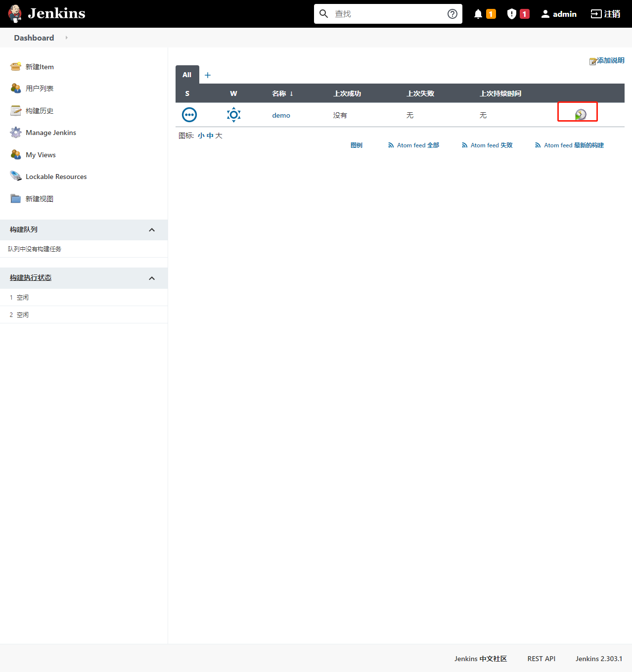Open security warnings shield icon
Screen dimensions: 632x672
coord(512,14)
